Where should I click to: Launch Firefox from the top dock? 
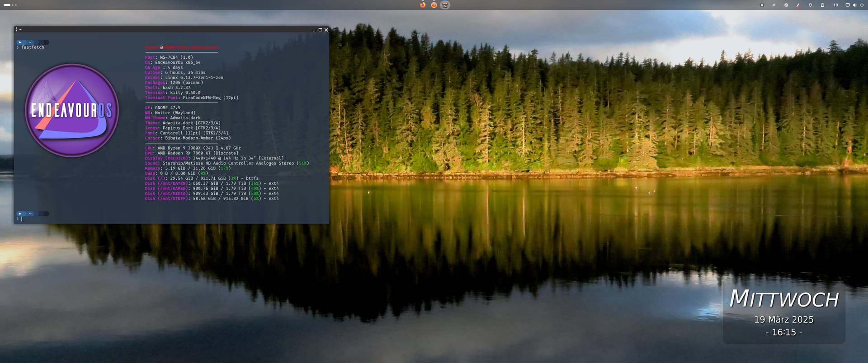coord(423,5)
